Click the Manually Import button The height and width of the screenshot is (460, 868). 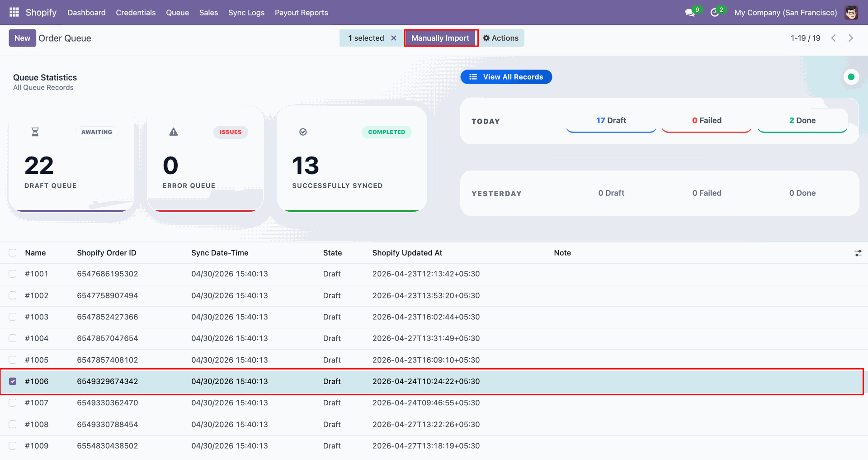(x=441, y=38)
